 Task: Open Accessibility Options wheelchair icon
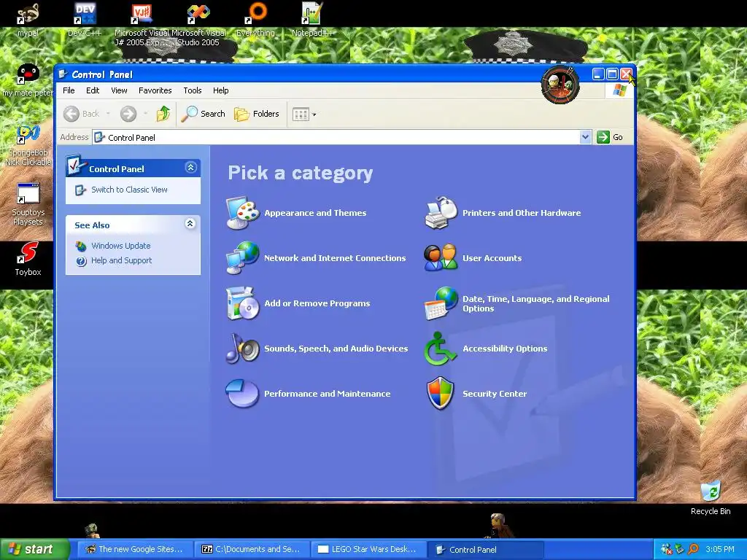coord(441,349)
